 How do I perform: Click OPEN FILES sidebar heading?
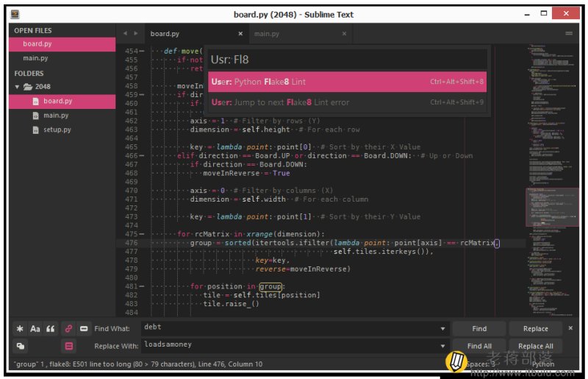33,30
